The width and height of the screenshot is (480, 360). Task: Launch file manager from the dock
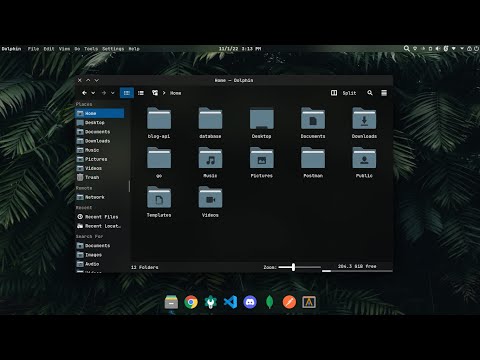[x=171, y=302]
